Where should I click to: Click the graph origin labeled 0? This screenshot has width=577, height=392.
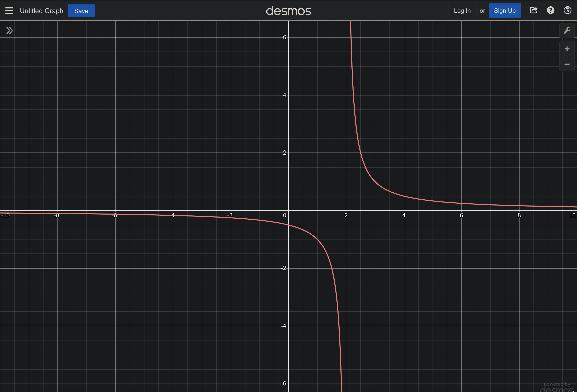(x=284, y=215)
